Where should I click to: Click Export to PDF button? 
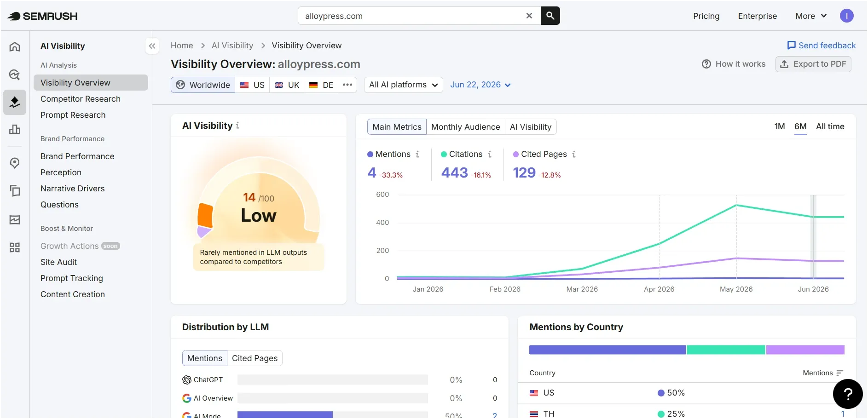pos(813,64)
